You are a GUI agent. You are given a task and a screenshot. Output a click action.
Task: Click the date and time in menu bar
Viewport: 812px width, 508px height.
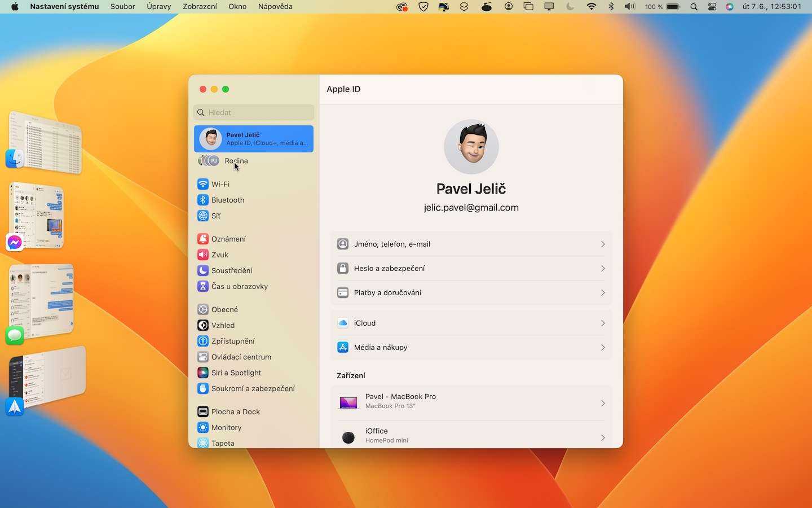[x=772, y=7]
